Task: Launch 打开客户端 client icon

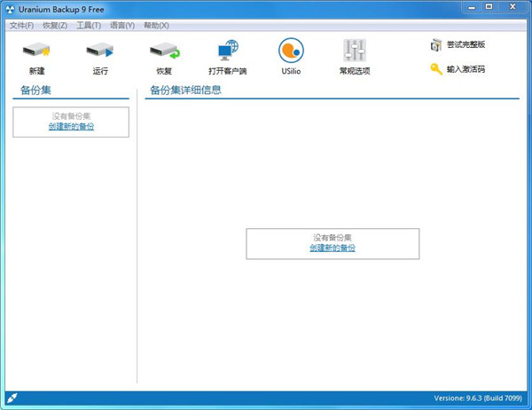Action: tap(228, 50)
